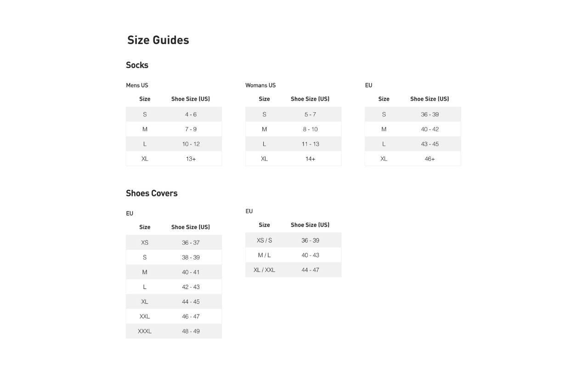Click the Mens US table label
The image size is (588, 368).
137,85
